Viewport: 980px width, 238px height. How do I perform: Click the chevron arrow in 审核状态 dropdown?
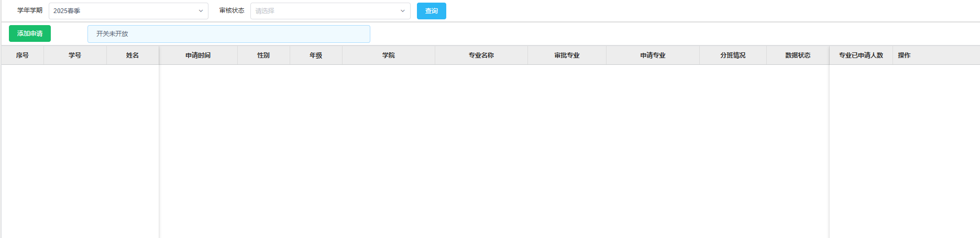tap(402, 11)
